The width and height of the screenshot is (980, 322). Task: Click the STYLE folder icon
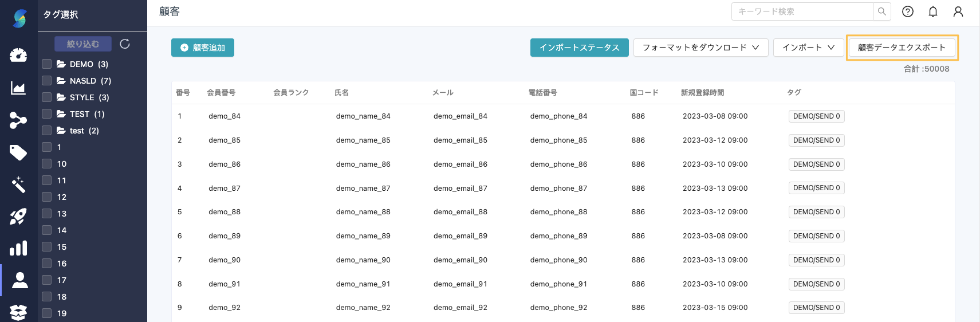point(61,97)
